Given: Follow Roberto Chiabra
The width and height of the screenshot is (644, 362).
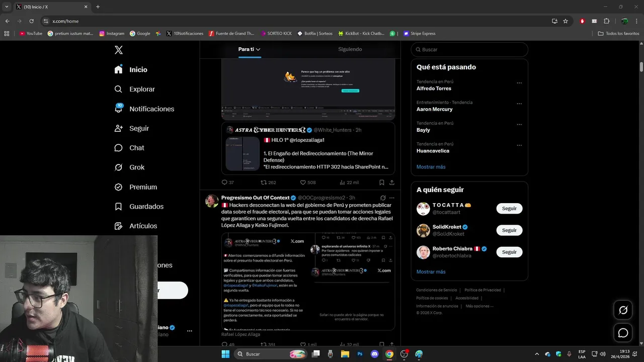Looking at the screenshot, I should pyautogui.click(x=509, y=252).
